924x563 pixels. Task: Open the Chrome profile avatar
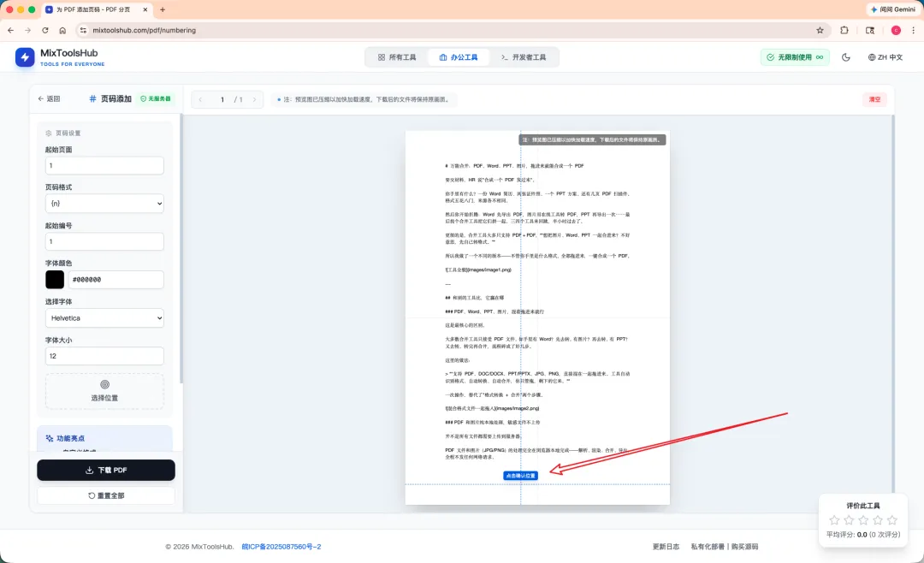pyautogui.click(x=896, y=30)
